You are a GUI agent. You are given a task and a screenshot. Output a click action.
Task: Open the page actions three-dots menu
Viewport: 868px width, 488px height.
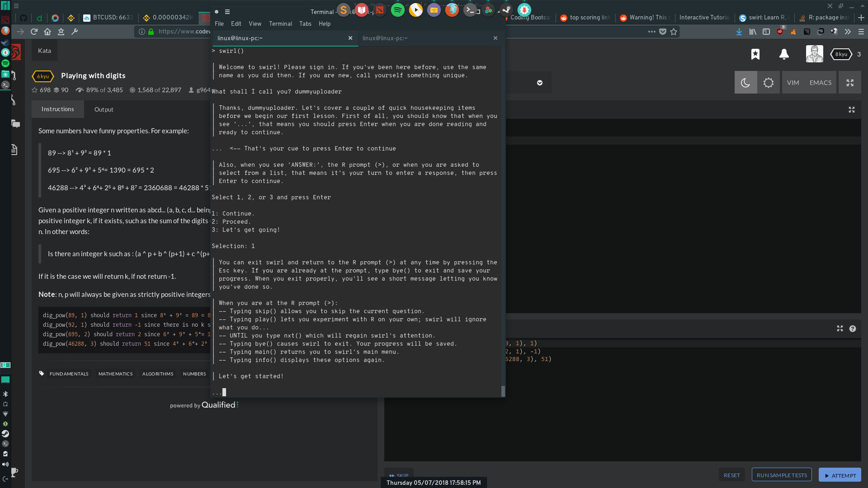pos(651,32)
